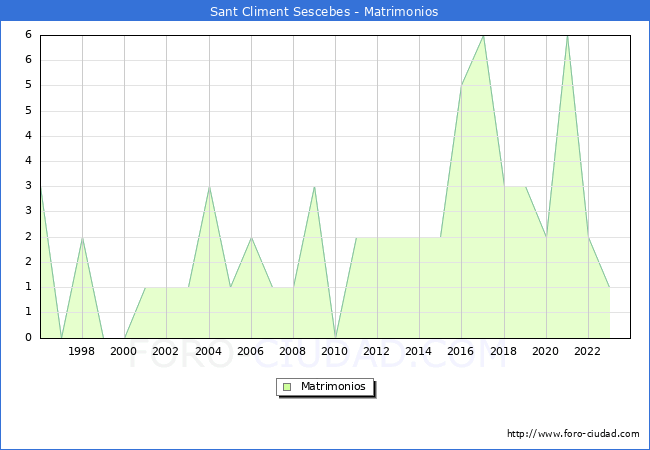Click the 2017 peak data point

483,36
